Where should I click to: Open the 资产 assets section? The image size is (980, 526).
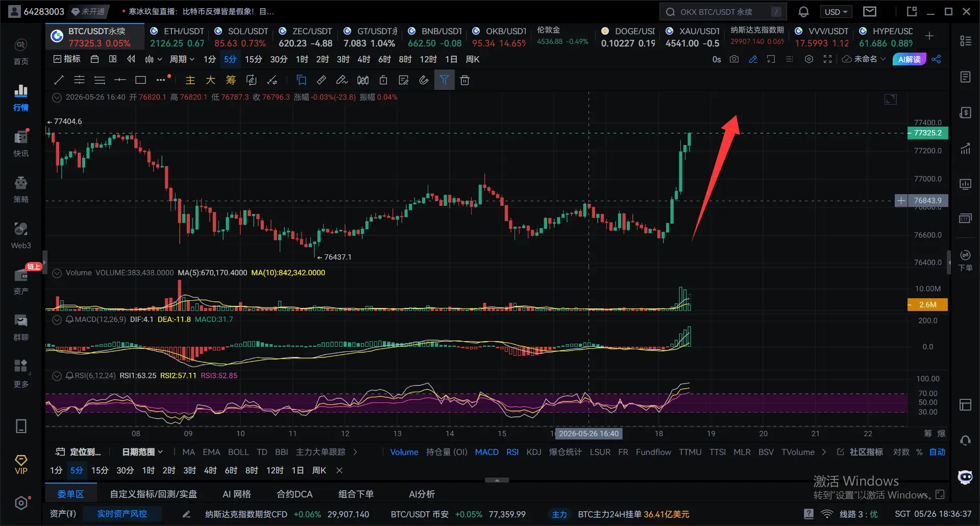coord(21,281)
